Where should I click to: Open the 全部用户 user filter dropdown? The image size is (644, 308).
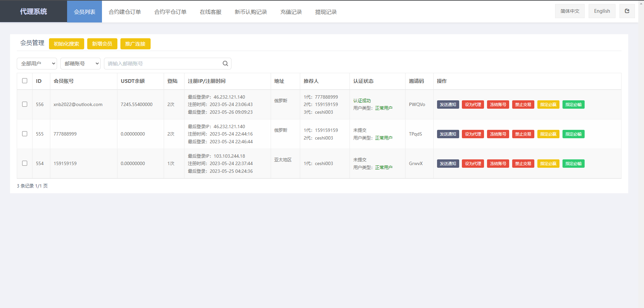37,63
